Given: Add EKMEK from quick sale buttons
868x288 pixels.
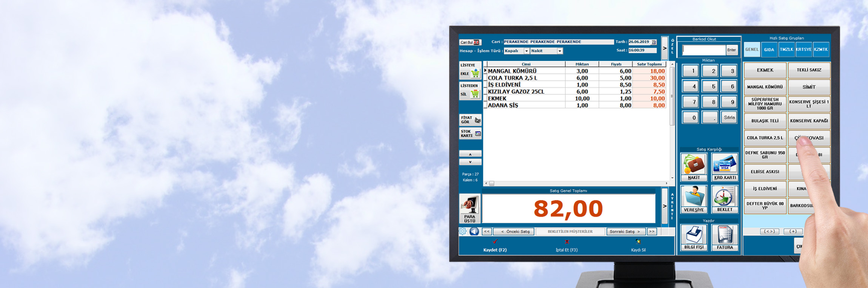Looking at the screenshot, I should [765, 70].
